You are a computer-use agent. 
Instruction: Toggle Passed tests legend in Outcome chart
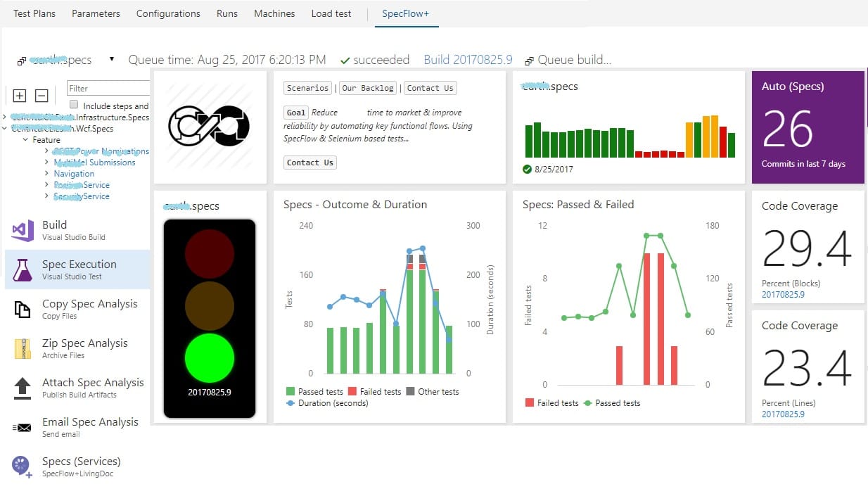314,392
